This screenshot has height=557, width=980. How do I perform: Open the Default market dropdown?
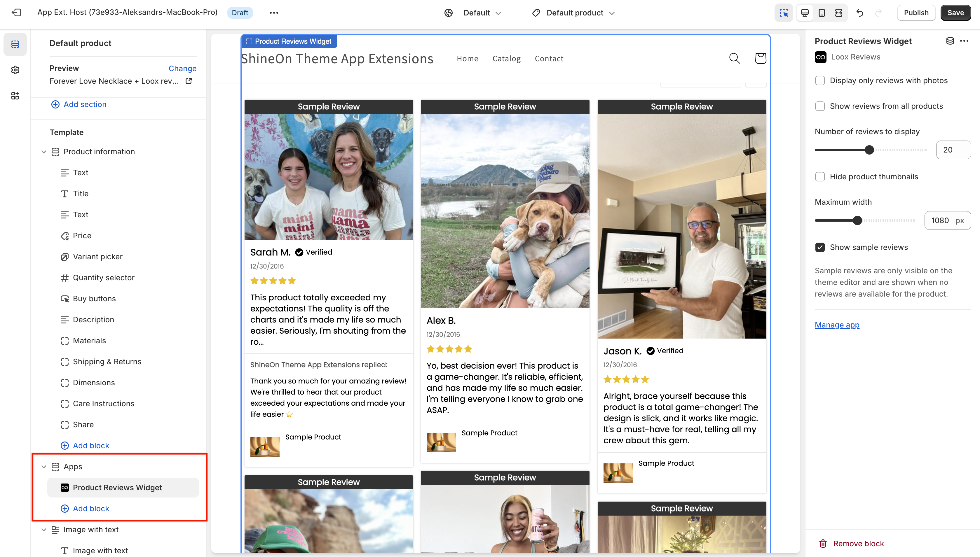pos(482,13)
